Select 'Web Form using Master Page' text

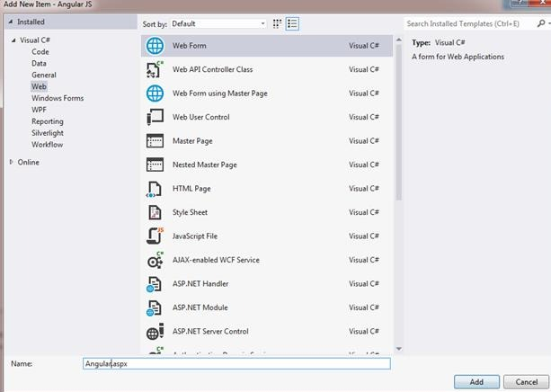[x=220, y=94]
